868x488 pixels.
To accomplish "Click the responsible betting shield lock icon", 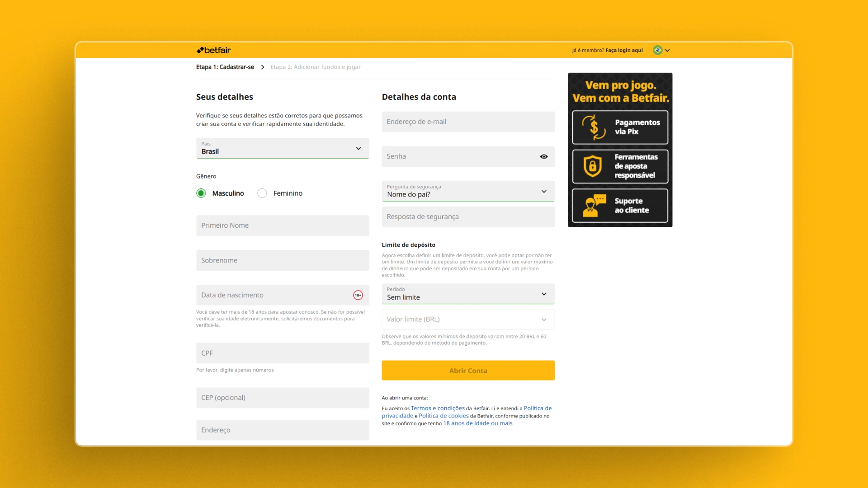I will [592, 166].
